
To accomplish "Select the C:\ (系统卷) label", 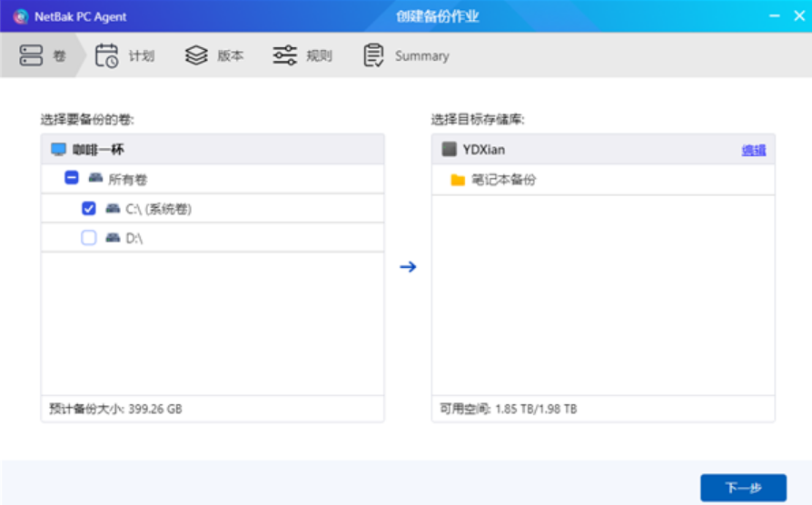I will point(158,209).
